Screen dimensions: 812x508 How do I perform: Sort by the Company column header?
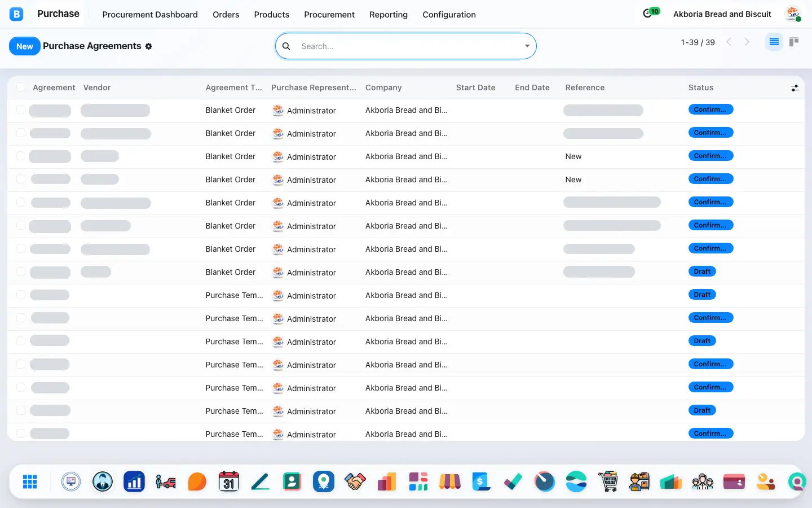pyautogui.click(x=383, y=87)
